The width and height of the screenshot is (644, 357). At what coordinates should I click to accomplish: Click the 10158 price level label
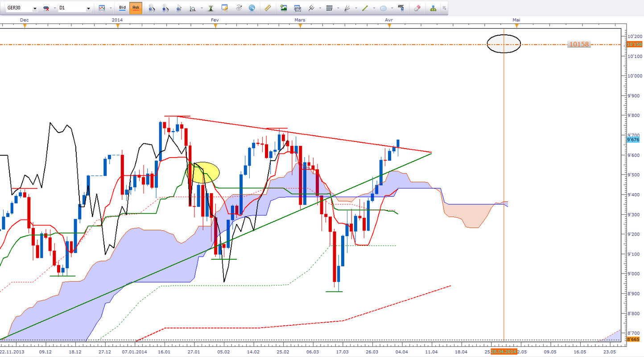pyautogui.click(x=578, y=45)
